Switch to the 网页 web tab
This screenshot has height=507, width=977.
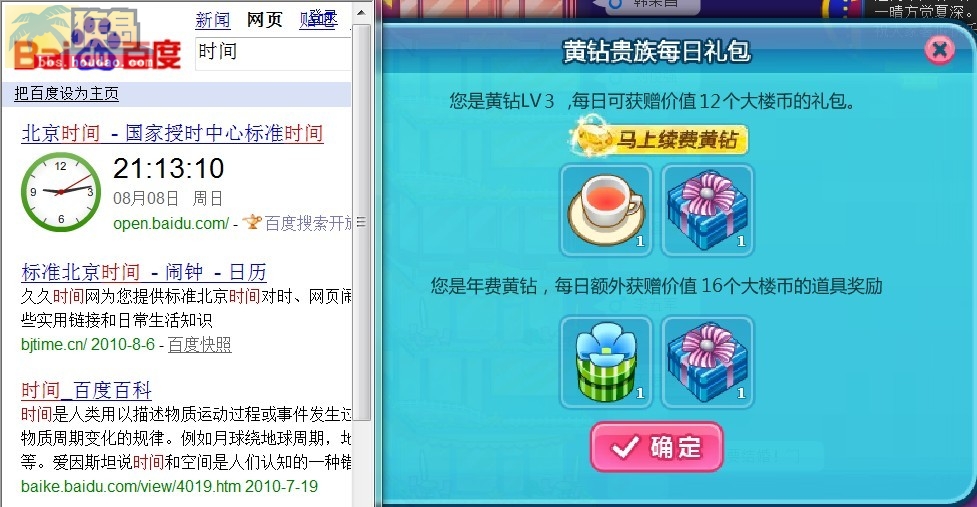(x=264, y=20)
